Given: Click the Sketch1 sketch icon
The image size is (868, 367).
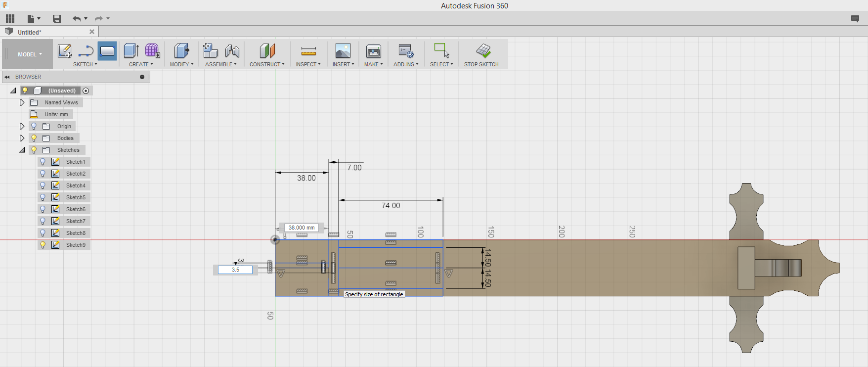Looking at the screenshot, I should pyautogui.click(x=55, y=162).
